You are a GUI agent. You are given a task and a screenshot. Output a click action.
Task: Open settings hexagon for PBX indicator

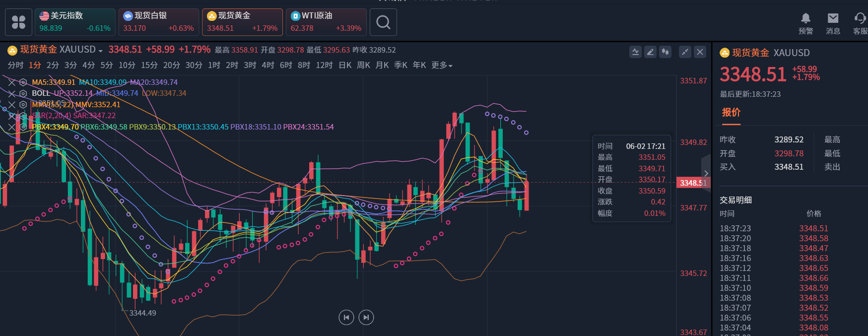23,127
